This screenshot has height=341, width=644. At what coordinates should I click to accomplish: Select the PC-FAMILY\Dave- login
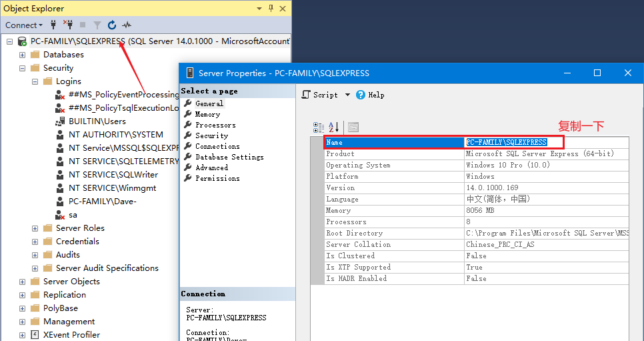tap(103, 202)
